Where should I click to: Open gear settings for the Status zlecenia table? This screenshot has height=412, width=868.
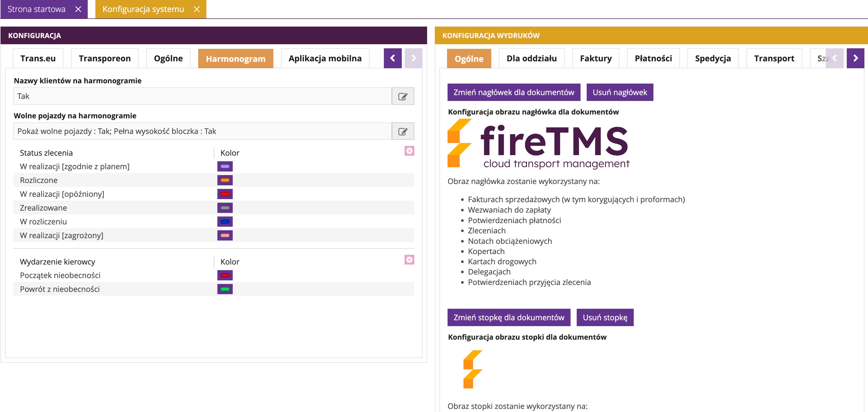point(409,151)
